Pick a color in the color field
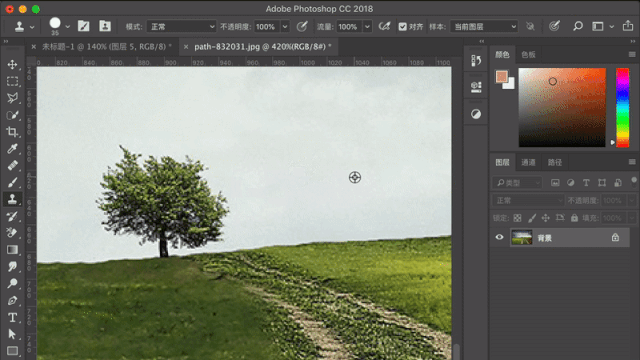Image resolution: width=640 pixels, height=360 pixels. click(562, 107)
